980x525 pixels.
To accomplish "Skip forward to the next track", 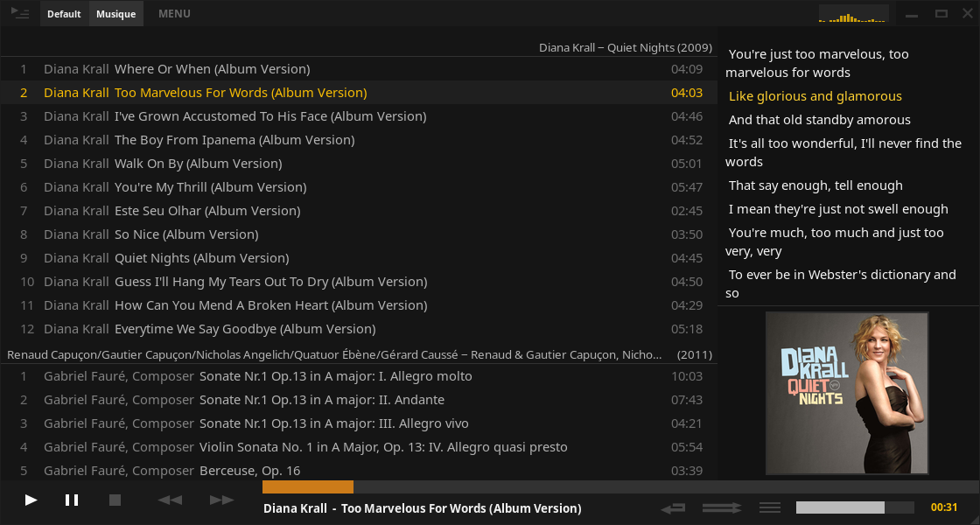I will tap(221, 500).
